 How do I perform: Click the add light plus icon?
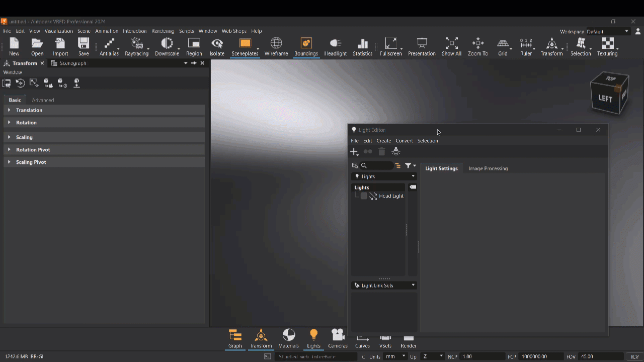[x=354, y=151]
